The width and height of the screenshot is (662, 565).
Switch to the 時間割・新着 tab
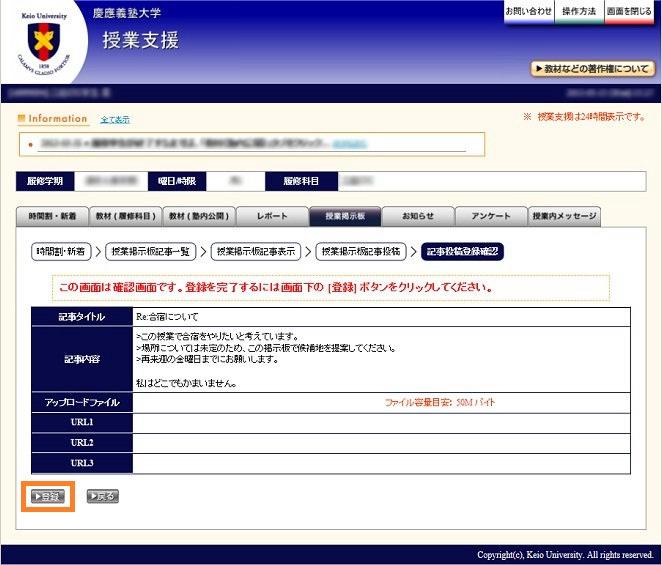tap(52, 217)
